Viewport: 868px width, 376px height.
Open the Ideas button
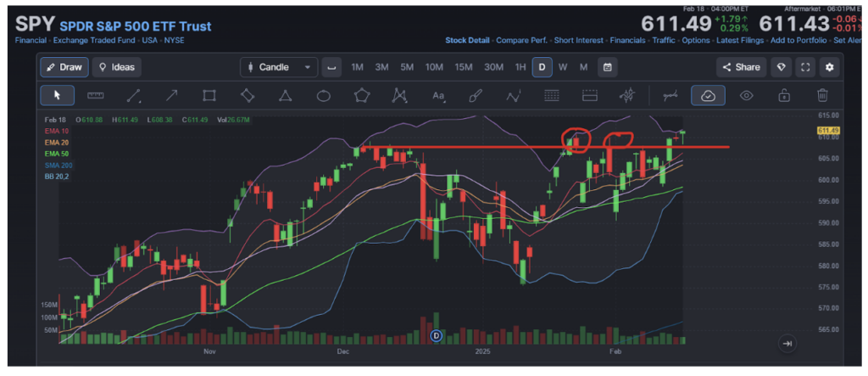point(117,67)
